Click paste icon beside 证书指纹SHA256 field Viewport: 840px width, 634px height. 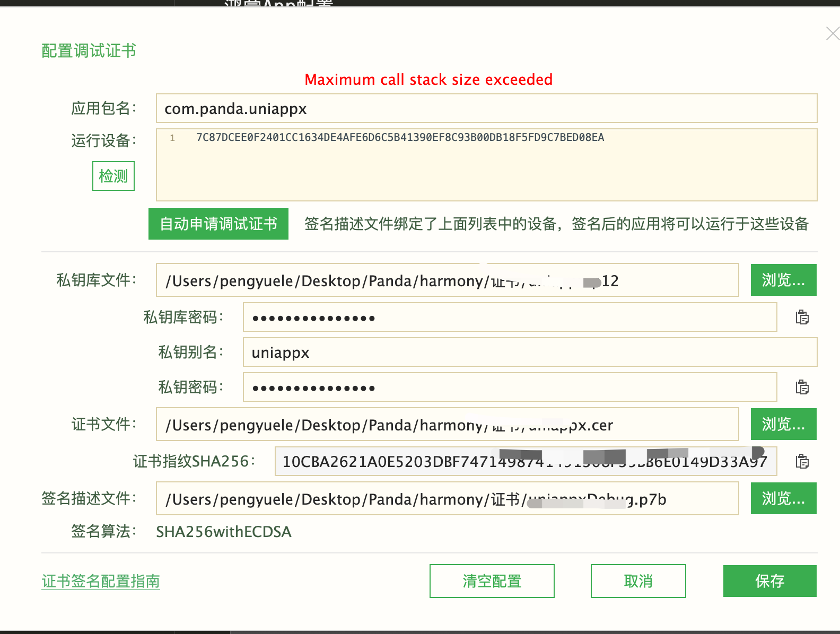pyautogui.click(x=802, y=462)
